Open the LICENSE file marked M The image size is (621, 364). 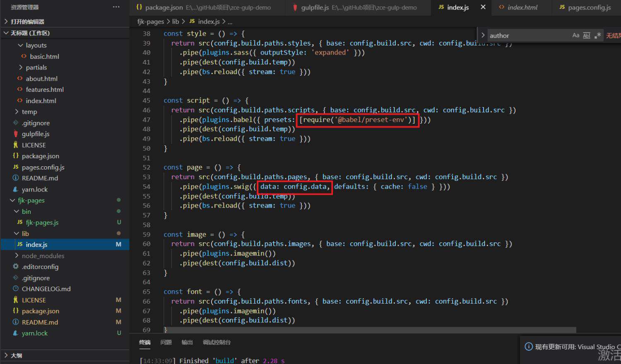tap(34, 300)
